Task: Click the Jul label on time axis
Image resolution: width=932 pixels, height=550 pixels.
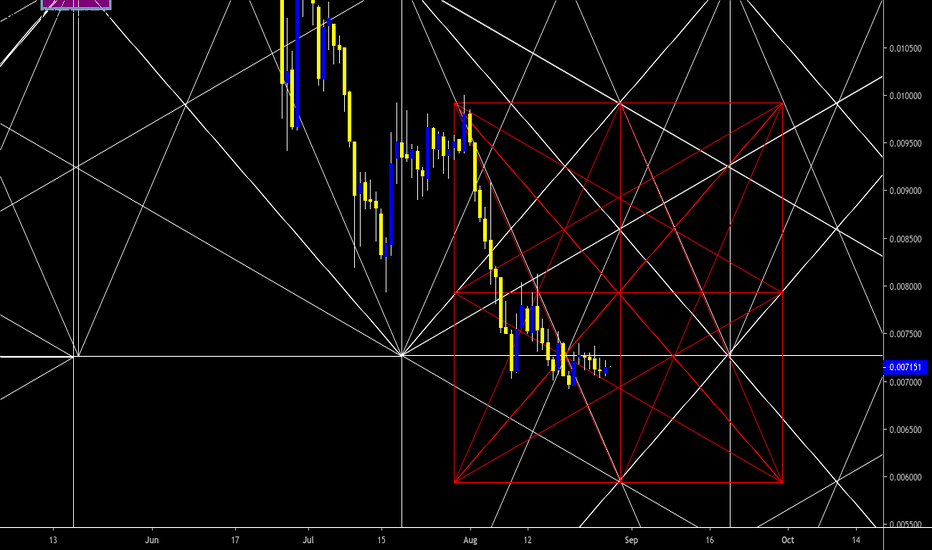Action: point(308,540)
